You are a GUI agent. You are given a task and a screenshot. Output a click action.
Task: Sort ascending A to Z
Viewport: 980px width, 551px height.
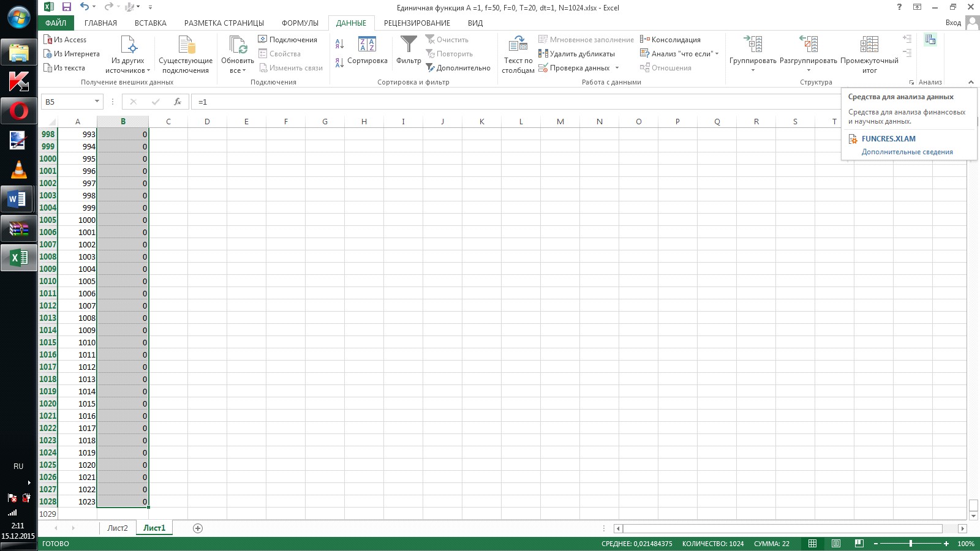(340, 44)
